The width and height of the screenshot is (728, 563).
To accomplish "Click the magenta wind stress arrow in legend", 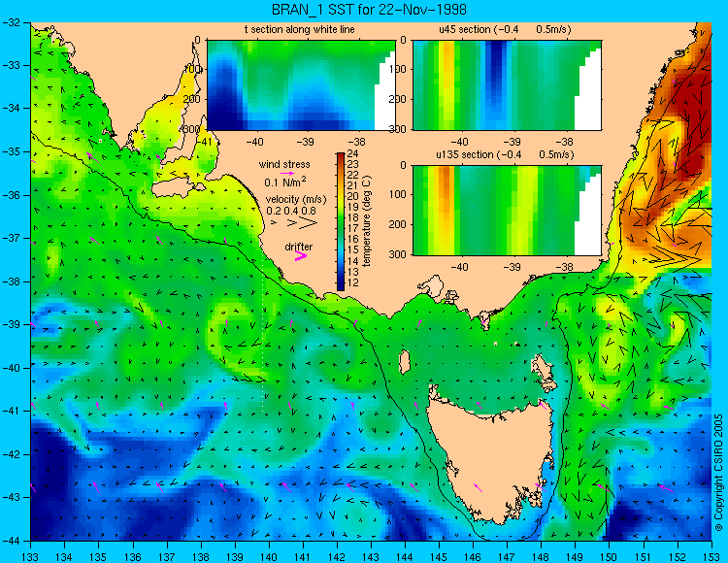I will pos(287,173).
